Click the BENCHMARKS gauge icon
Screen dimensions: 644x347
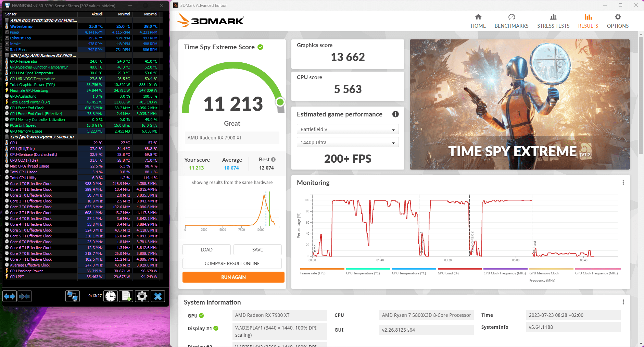pos(512,17)
